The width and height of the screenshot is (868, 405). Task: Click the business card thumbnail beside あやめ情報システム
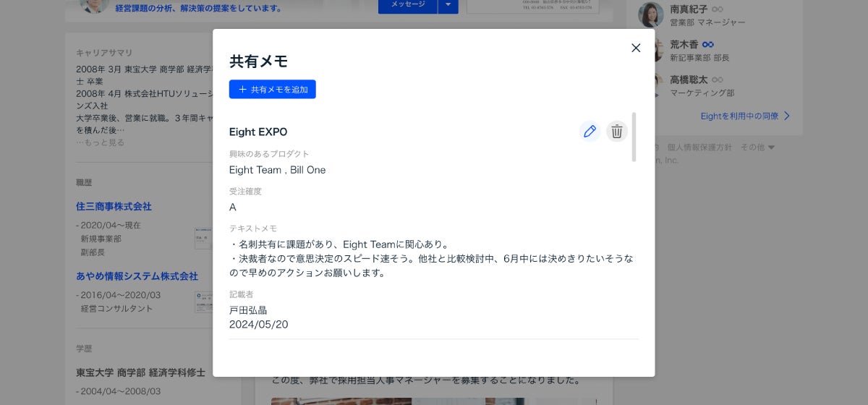point(203,302)
